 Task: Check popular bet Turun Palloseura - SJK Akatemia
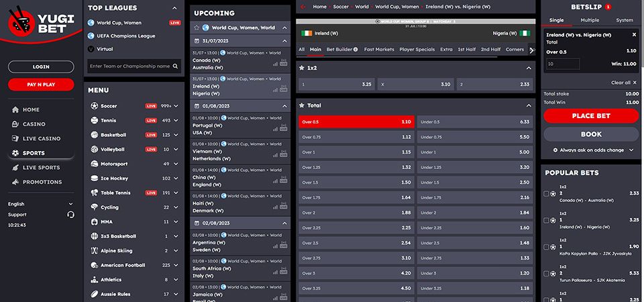click(x=546, y=274)
